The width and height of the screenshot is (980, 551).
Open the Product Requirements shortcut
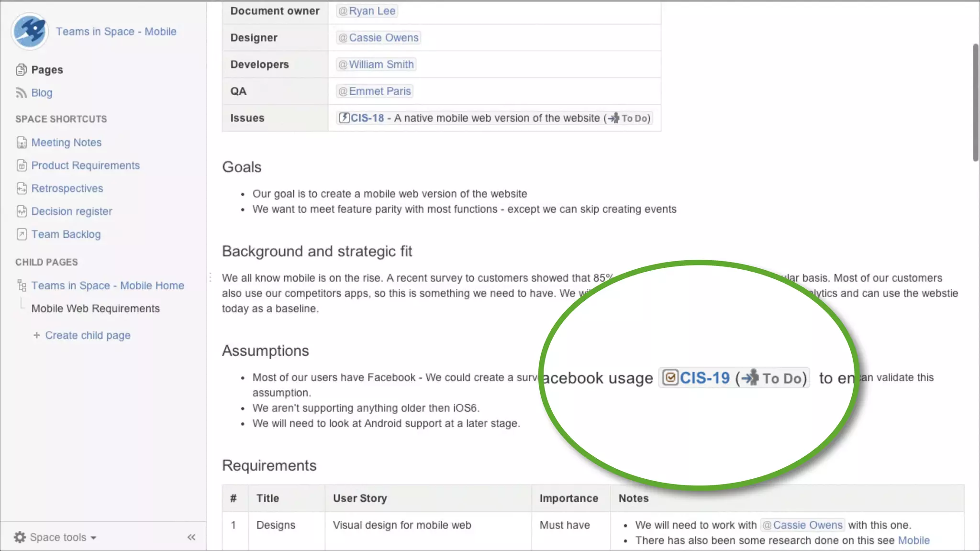(85, 165)
